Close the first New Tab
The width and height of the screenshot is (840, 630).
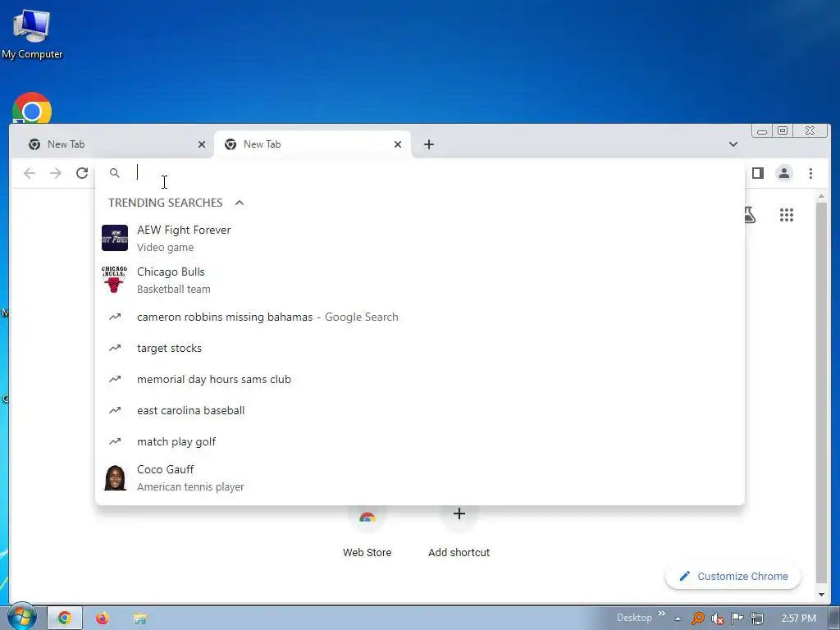click(x=202, y=144)
